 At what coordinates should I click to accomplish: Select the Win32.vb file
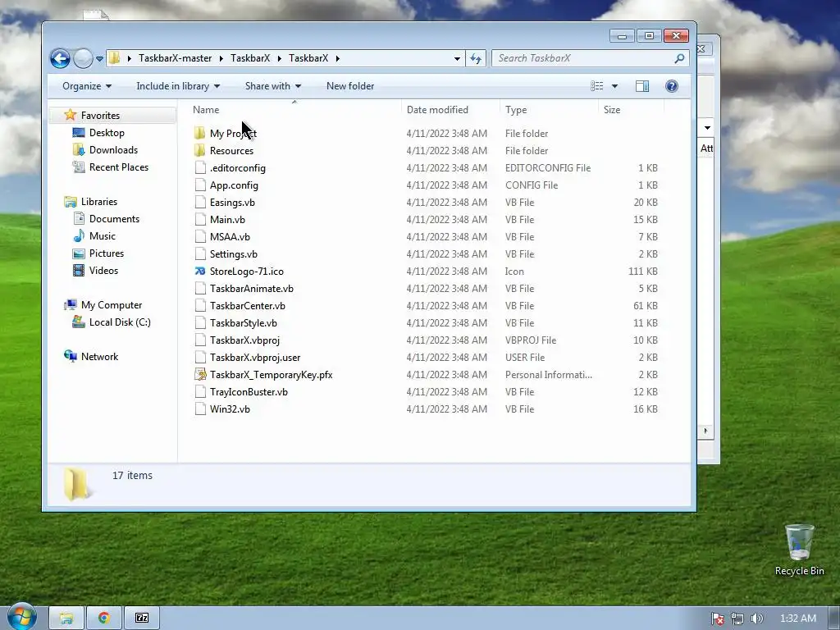tap(230, 409)
